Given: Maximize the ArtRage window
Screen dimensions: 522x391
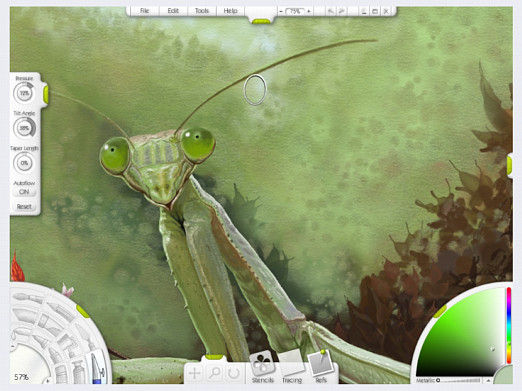Looking at the screenshot, I should pyautogui.click(x=375, y=11).
